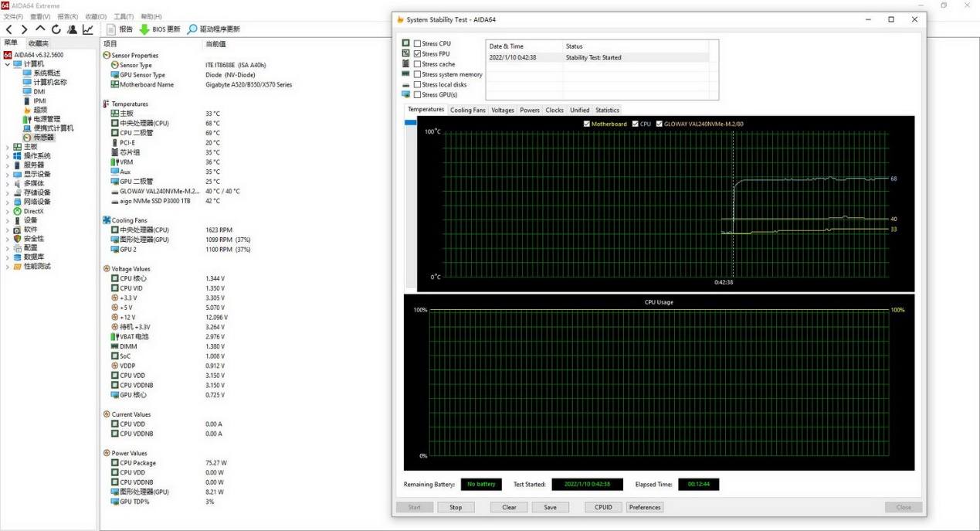Open the Preferences button
This screenshot has height=531, width=980.
(x=645, y=507)
